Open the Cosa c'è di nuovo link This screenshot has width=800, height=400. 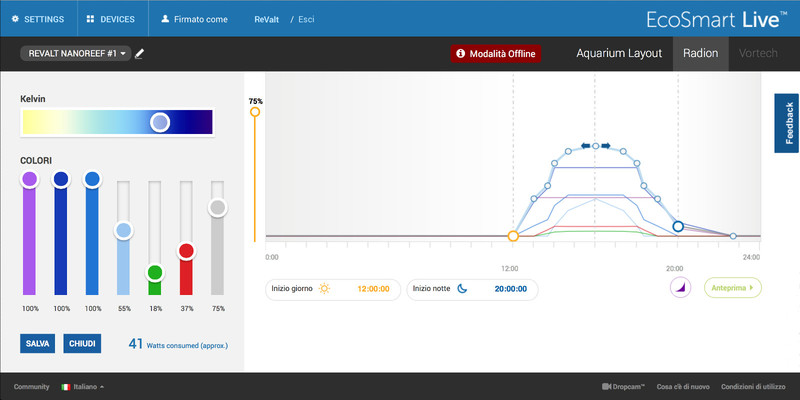click(x=683, y=387)
